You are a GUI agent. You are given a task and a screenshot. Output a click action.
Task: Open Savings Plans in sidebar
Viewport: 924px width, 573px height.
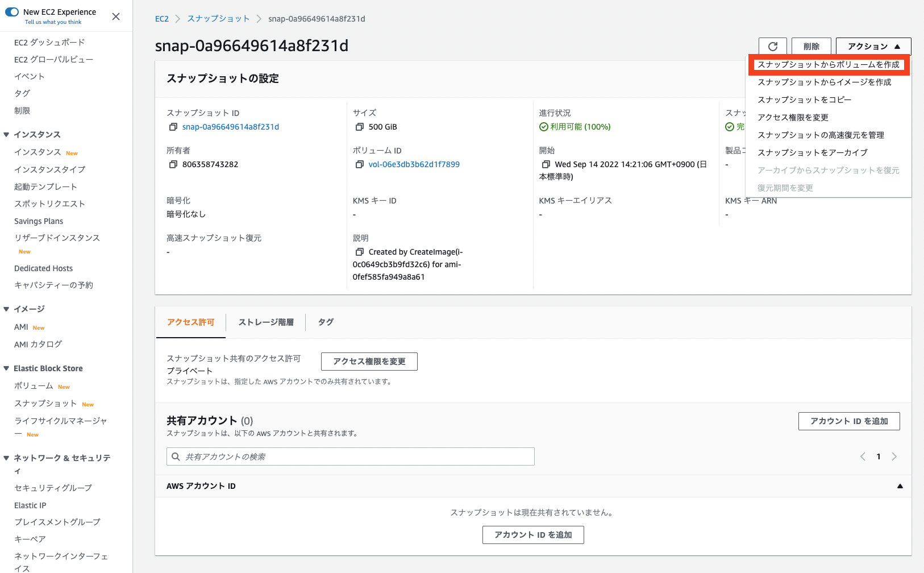[x=39, y=221]
